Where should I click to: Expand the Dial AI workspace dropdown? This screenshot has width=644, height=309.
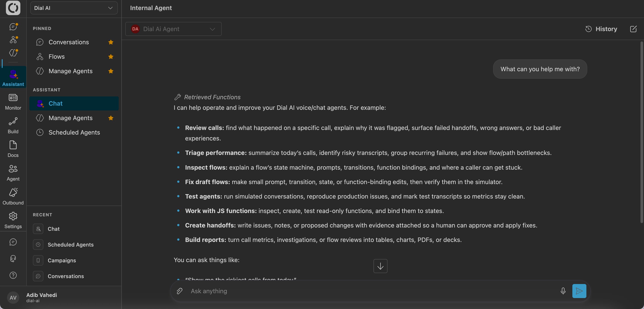74,8
